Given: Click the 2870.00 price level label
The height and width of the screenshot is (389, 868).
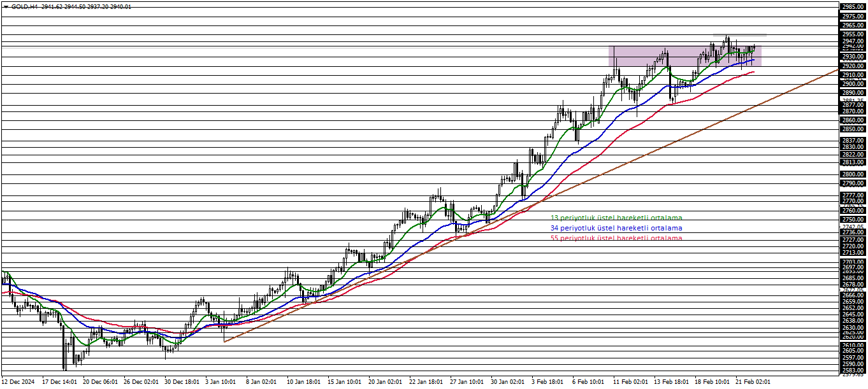Looking at the screenshot, I should pyautogui.click(x=853, y=111).
